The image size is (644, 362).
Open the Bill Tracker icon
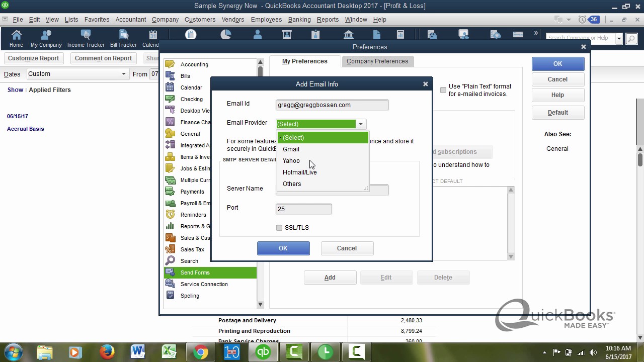point(123,39)
